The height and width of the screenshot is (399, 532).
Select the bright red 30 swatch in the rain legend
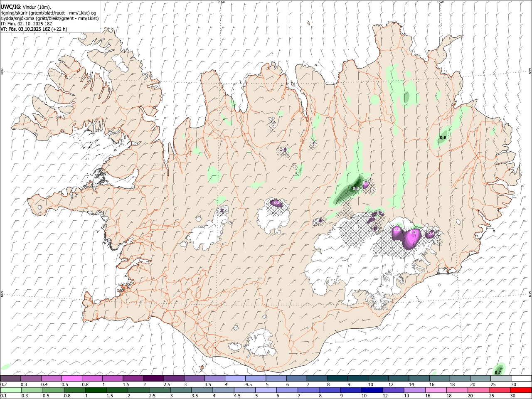(521, 390)
